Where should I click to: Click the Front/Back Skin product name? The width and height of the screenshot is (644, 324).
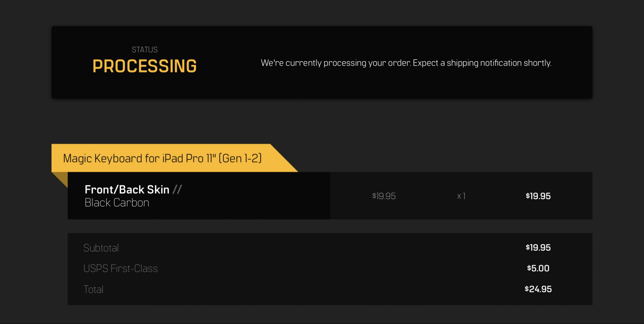[127, 190]
